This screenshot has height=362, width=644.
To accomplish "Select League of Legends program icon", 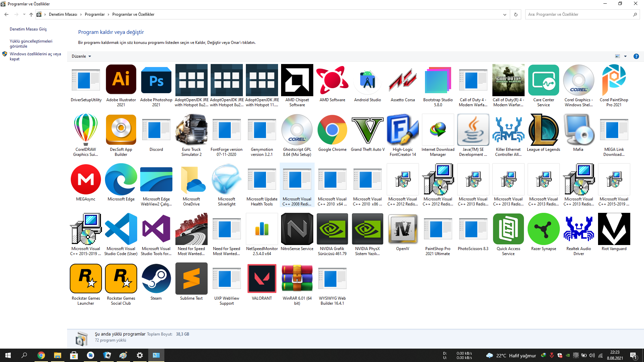I will [543, 130].
